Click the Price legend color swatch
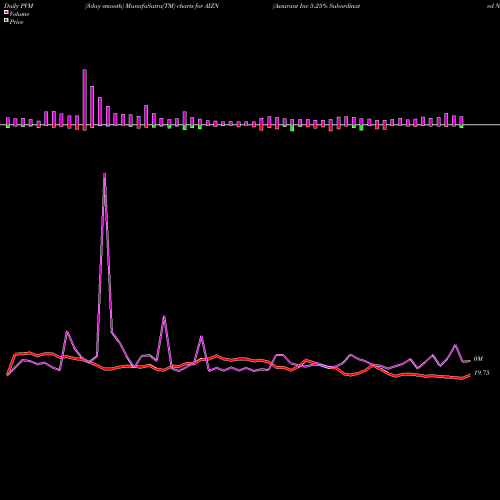This screenshot has width=500, height=500. 6,21
